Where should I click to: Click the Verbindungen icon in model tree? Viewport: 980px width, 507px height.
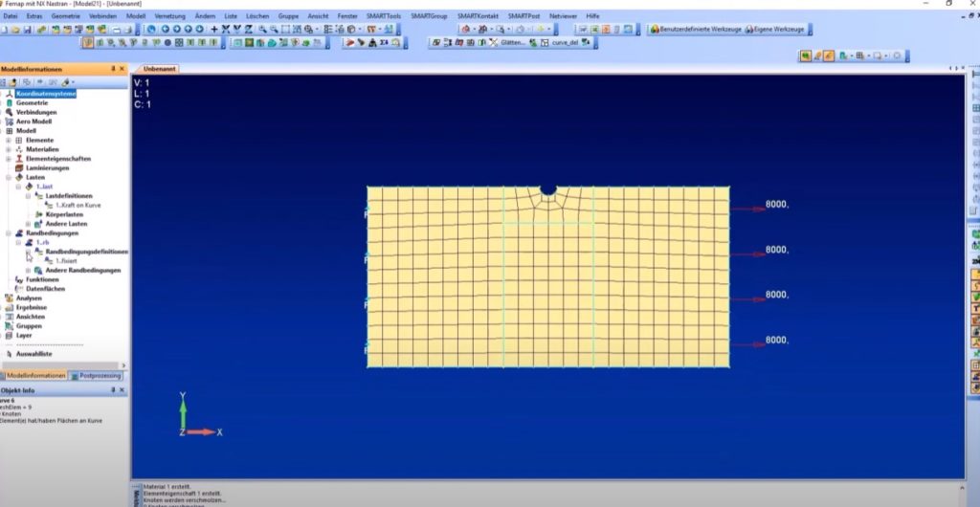(x=10, y=112)
